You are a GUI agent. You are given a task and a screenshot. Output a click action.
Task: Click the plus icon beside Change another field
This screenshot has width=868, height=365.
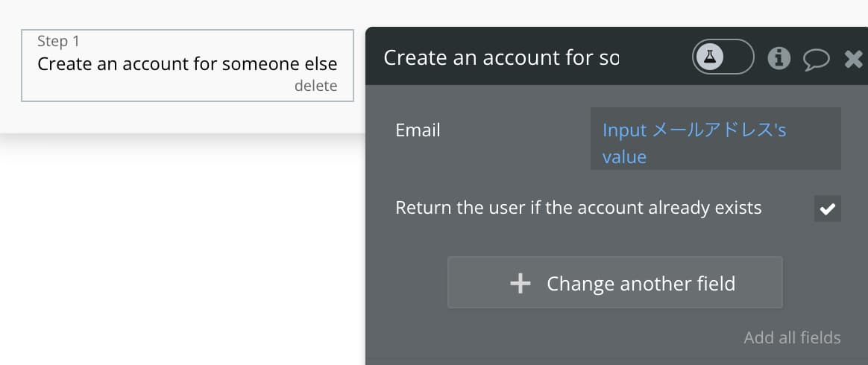point(521,284)
